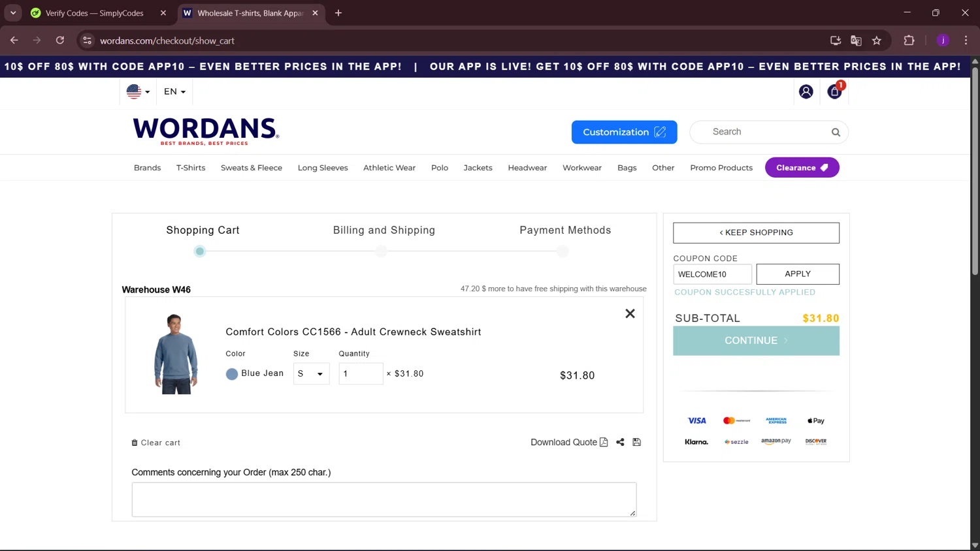Expand the EN language dropdown
The image size is (980, 551).
[x=174, y=92]
